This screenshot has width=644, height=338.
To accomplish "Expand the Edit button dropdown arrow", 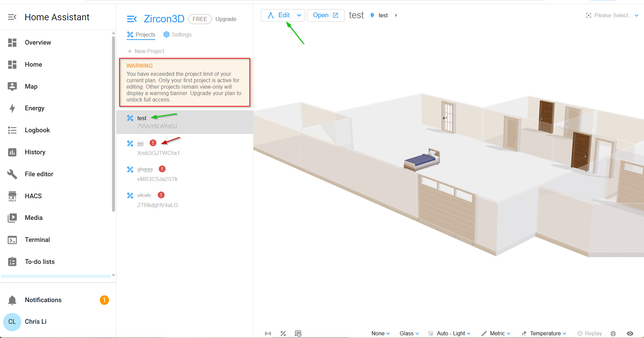I will pos(299,15).
